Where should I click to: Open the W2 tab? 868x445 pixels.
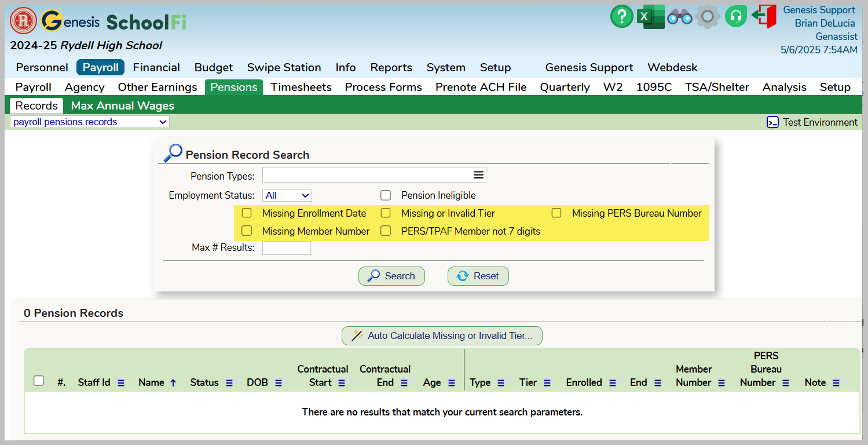click(x=613, y=87)
